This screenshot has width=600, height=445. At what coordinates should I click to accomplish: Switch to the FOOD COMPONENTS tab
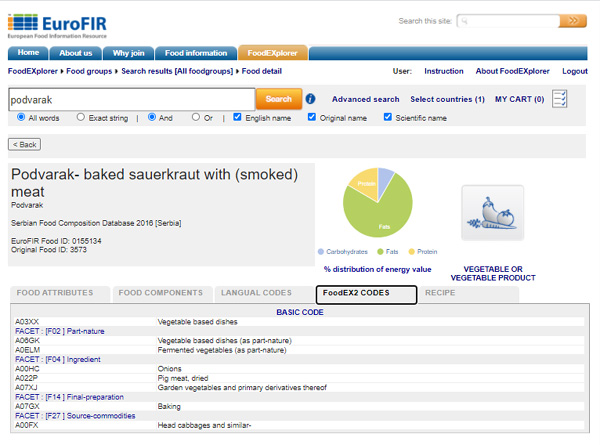[162, 293]
